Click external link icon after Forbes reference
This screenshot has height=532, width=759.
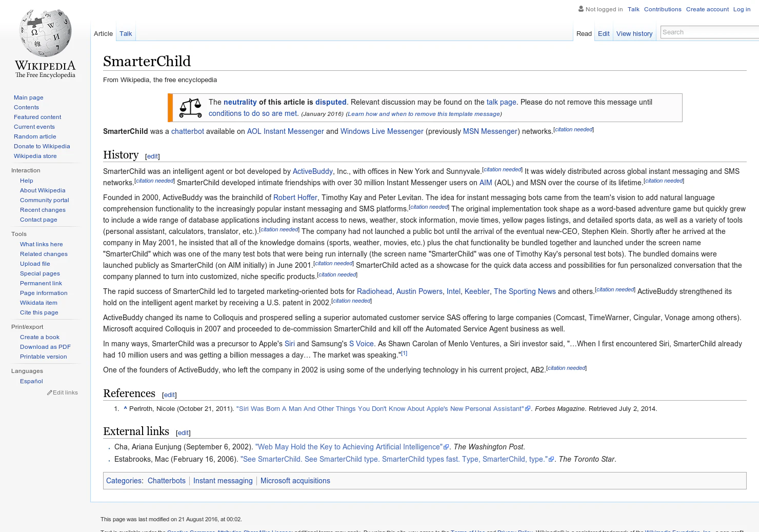(528, 409)
